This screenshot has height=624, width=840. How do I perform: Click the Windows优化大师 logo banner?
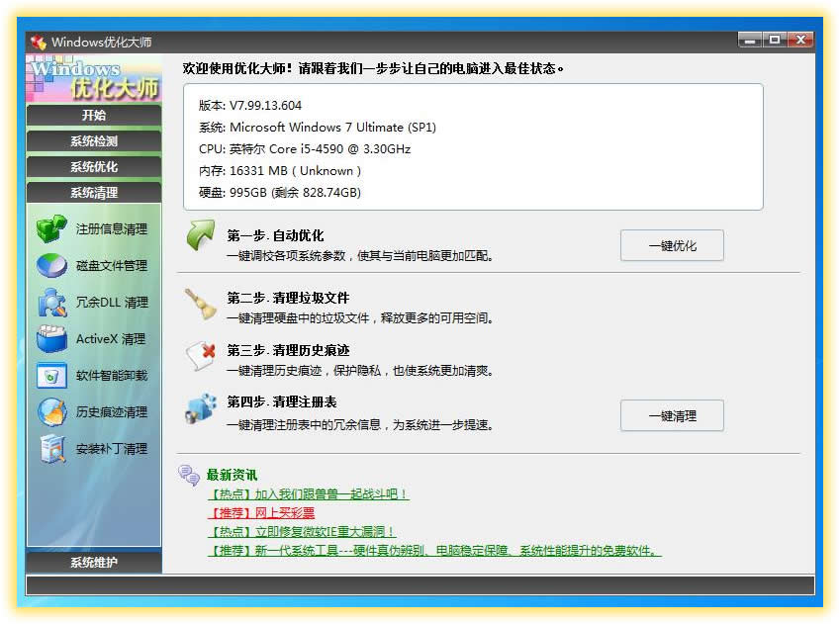pyautogui.click(x=92, y=77)
